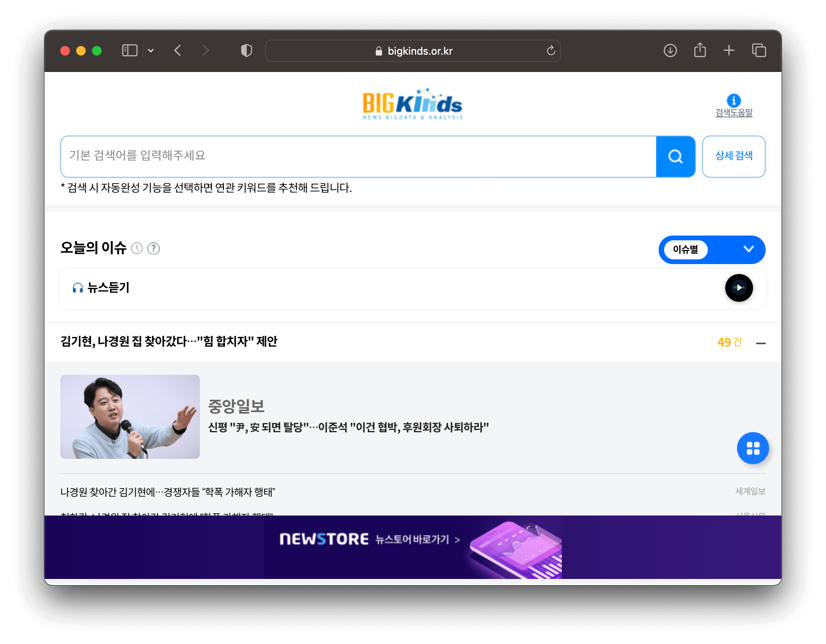Play the 뉴스듣기 audio news
The image size is (826, 644).
739,288
